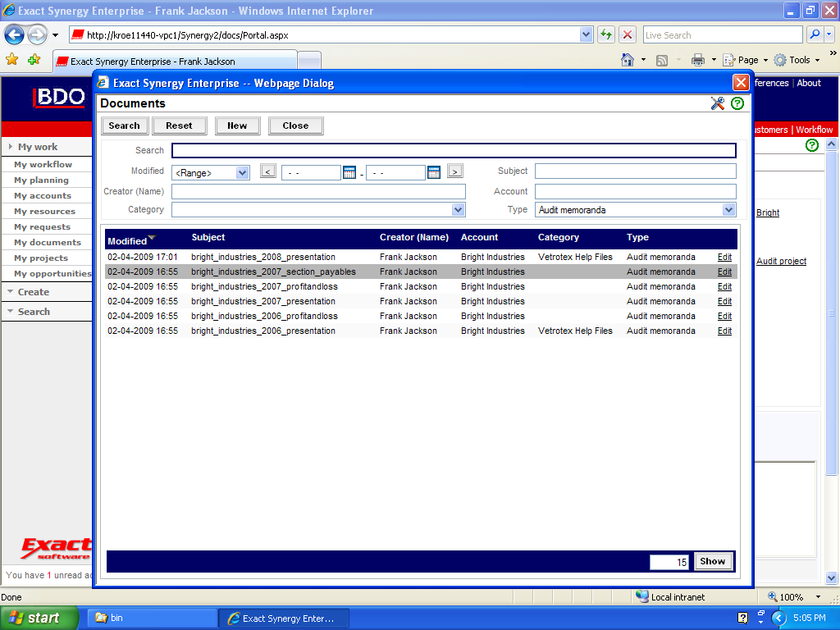
Task: Click the Exact software logo
Action: click(56, 548)
